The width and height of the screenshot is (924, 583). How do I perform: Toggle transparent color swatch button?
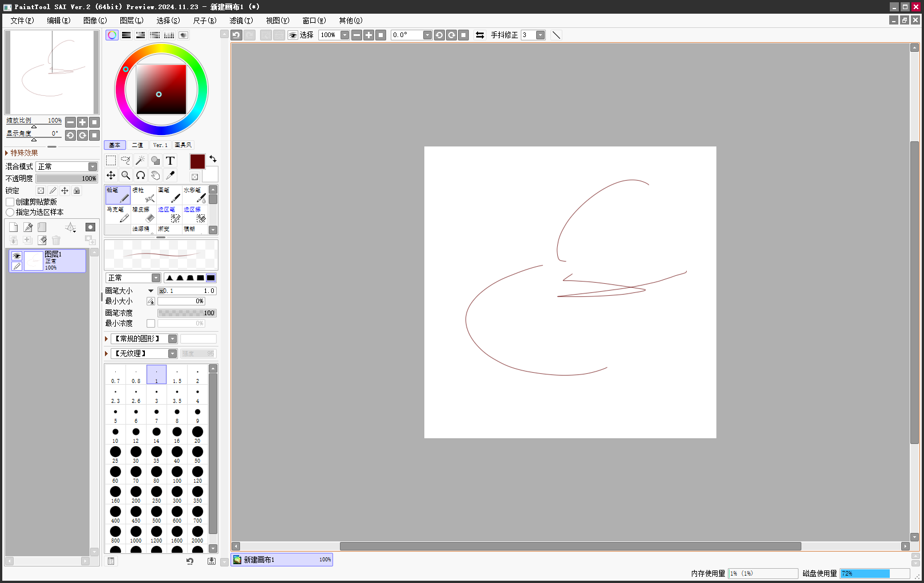194,177
